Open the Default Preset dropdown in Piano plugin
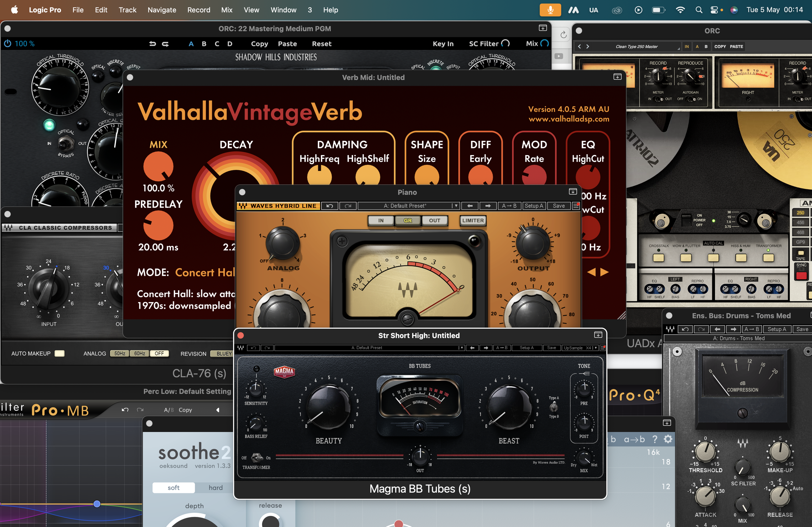Screen dimensions: 812x527 click(x=408, y=206)
